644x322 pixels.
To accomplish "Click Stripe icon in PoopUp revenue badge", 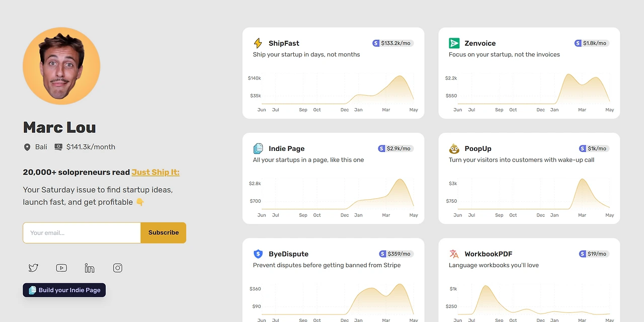I will [583, 148].
